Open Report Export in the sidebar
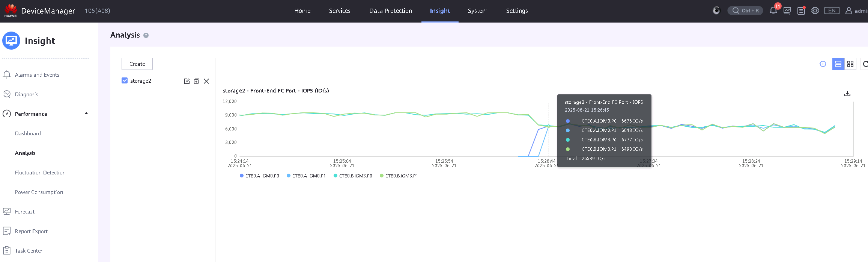 pyautogui.click(x=31, y=231)
